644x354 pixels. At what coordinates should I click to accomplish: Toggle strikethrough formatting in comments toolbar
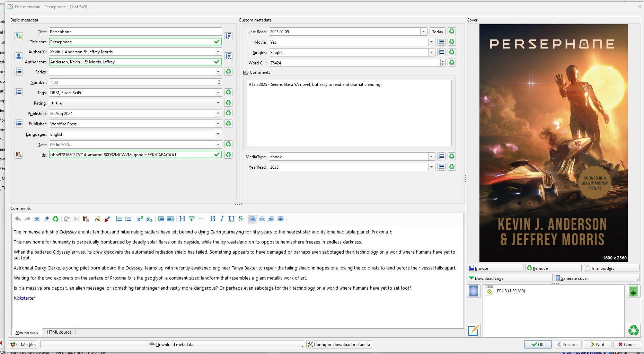241,219
